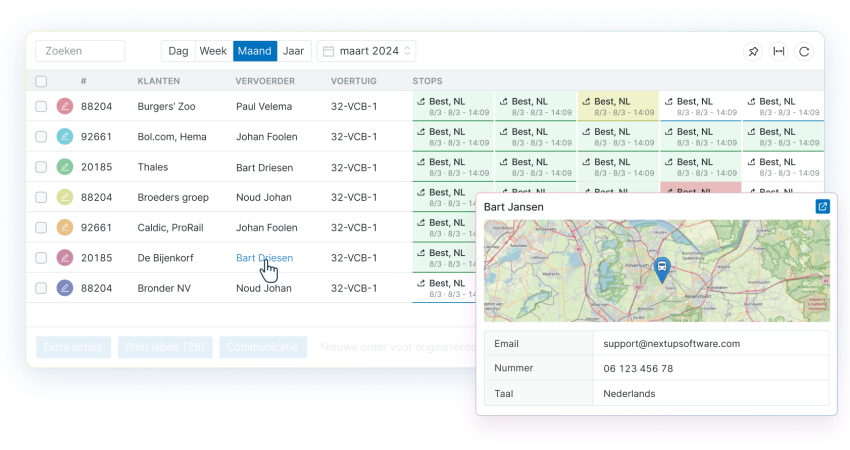Screen dimensions: 850x450
Task: Click the De Bijenkorf customer cell
Action: (x=165, y=258)
